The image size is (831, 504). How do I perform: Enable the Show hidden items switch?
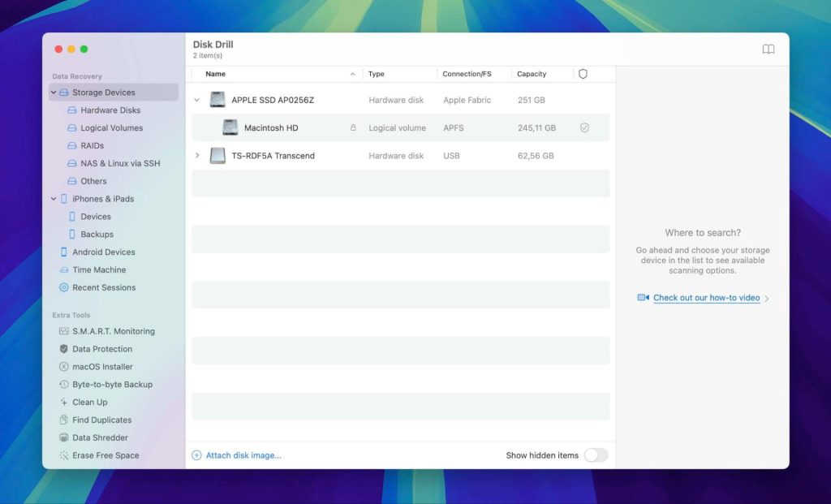tap(596, 456)
